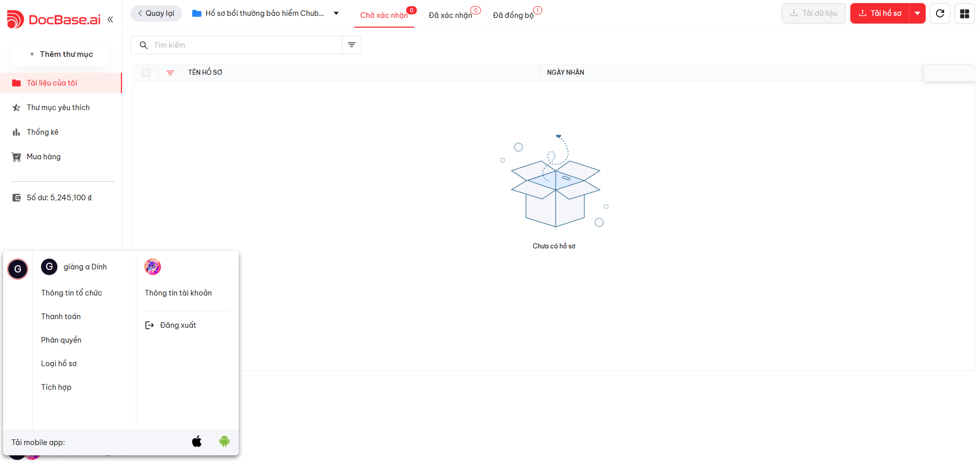Click the refresh icon button

point(940,13)
